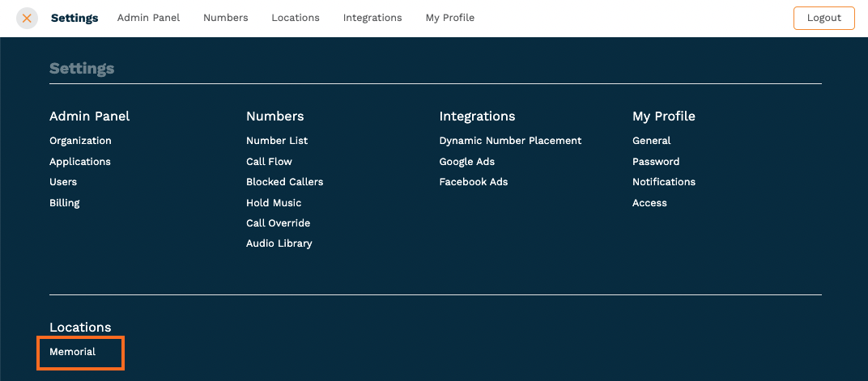The image size is (868, 381).
Task: Open Notifications under My Profile
Action: tap(664, 182)
